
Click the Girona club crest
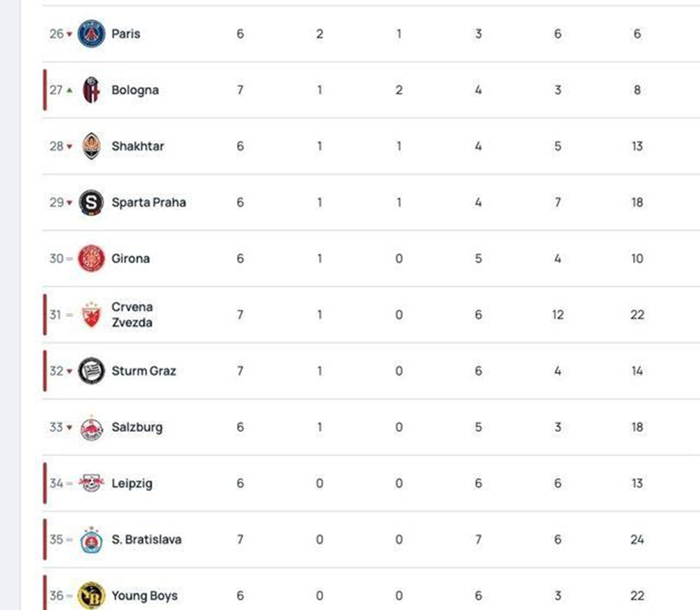92,258
